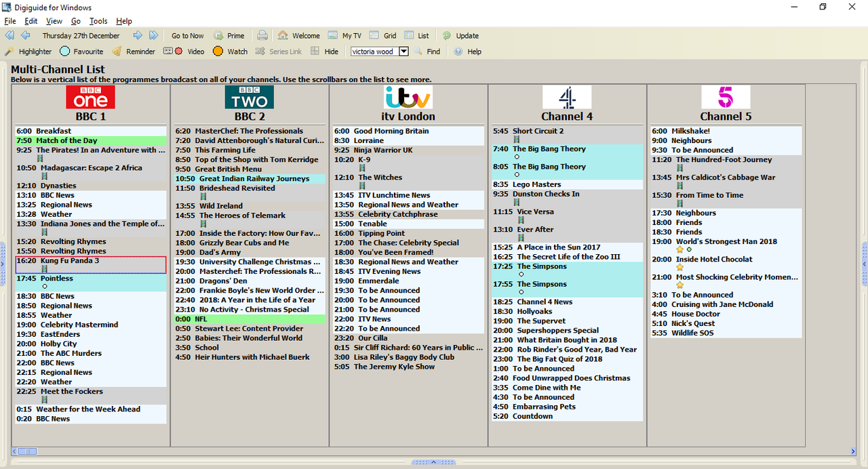Select Kung Fu Panda 3 on BBC 1

pyautogui.click(x=91, y=264)
